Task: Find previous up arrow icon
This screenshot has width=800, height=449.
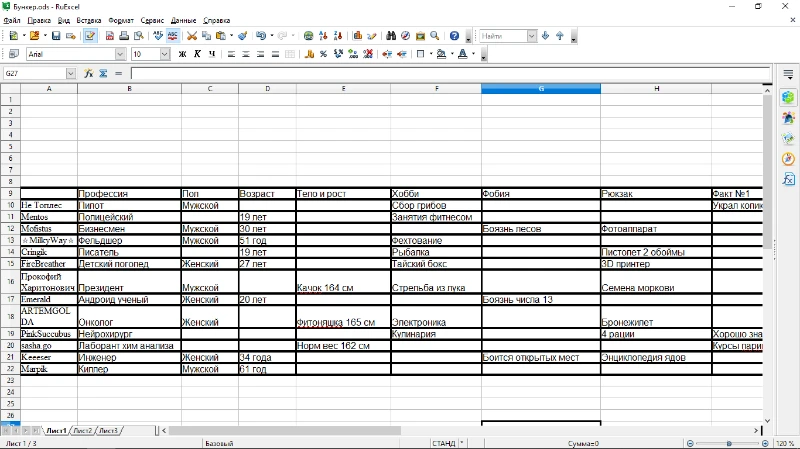Action: pos(560,36)
